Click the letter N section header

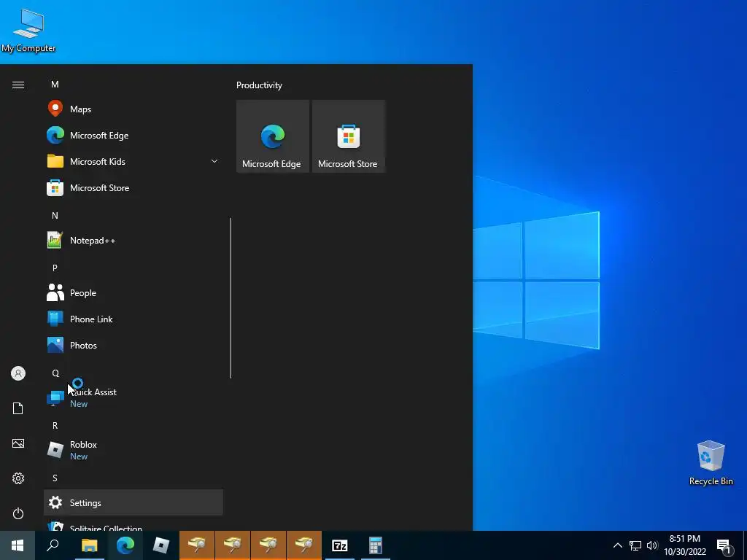coord(55,216)
